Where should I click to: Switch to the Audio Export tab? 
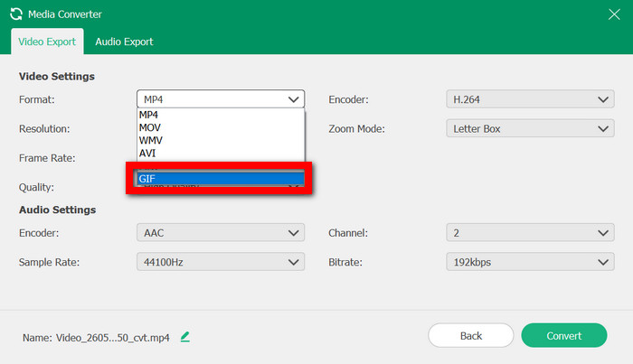click(x=124, y=42)
